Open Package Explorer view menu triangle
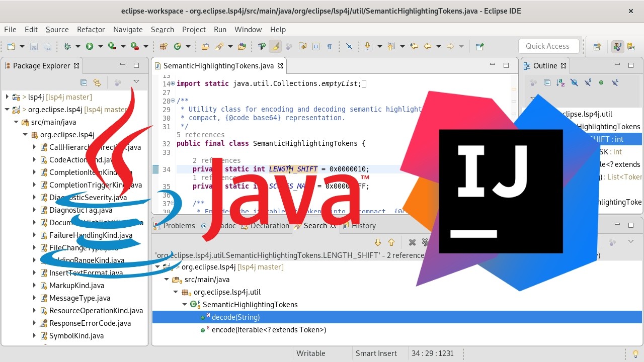Image resolution: width=644 pixels, height=362 pixels. tap(136, 82)
